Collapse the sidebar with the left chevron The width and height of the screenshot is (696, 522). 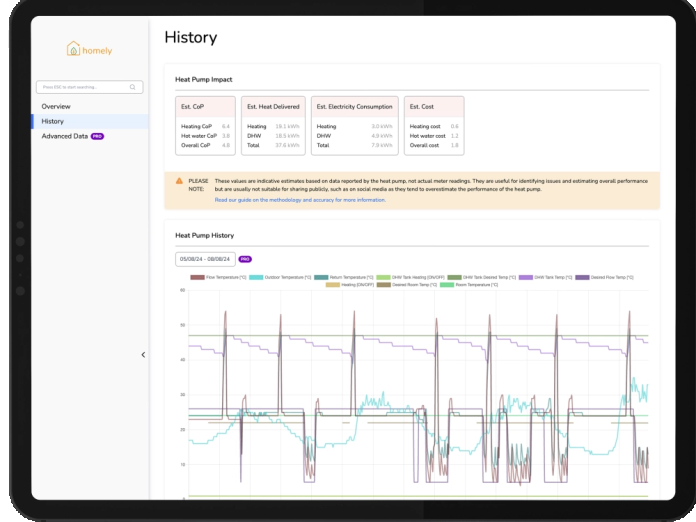point(143,354)
